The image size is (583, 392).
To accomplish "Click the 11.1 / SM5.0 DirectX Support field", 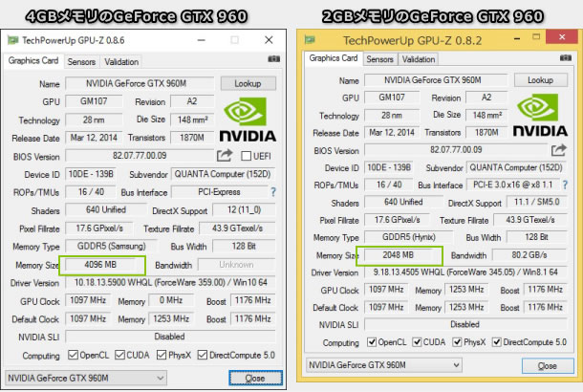I will 537,202.
